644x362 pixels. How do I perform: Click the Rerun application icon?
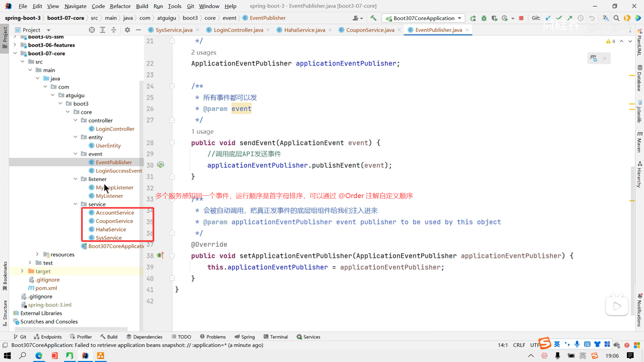[x=473, y=18]
